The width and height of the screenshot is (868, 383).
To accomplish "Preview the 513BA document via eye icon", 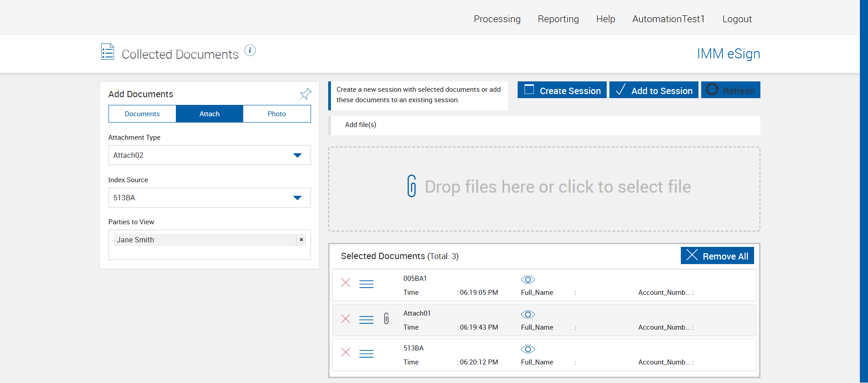I will [528, 349].
